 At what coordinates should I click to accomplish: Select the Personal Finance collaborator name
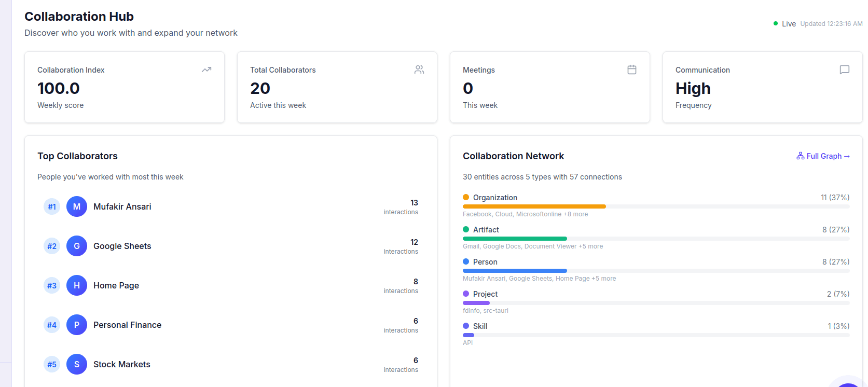tap(128, 325)
